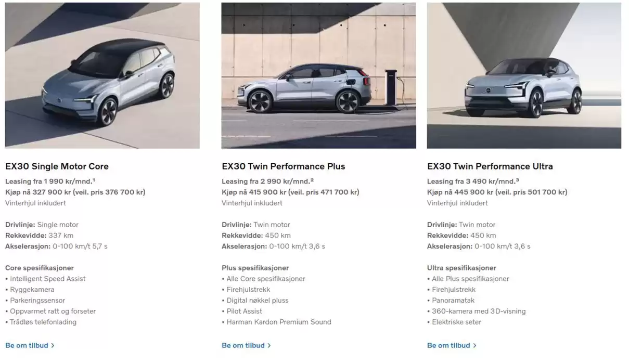Open the EX30 Twin Performance Ultra offer link
This screenshot has height=364, width=629.
tap(452, 345)
